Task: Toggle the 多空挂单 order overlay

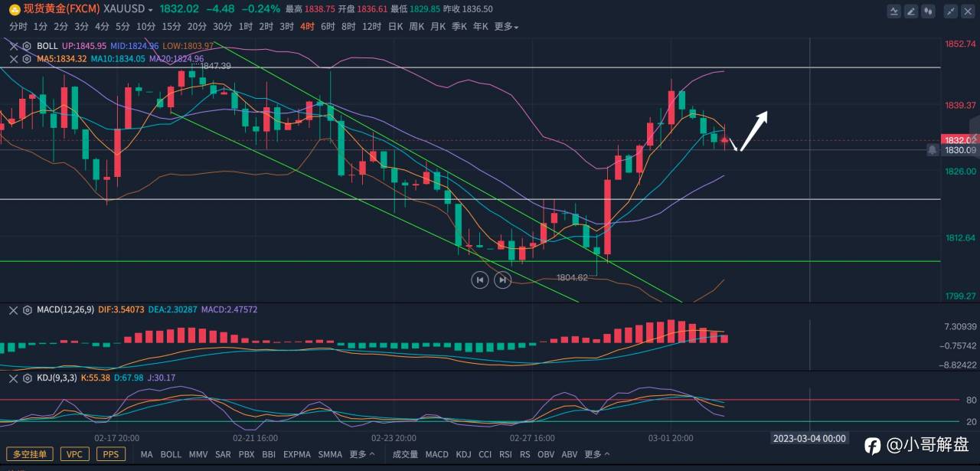Action: pos(30,454)
